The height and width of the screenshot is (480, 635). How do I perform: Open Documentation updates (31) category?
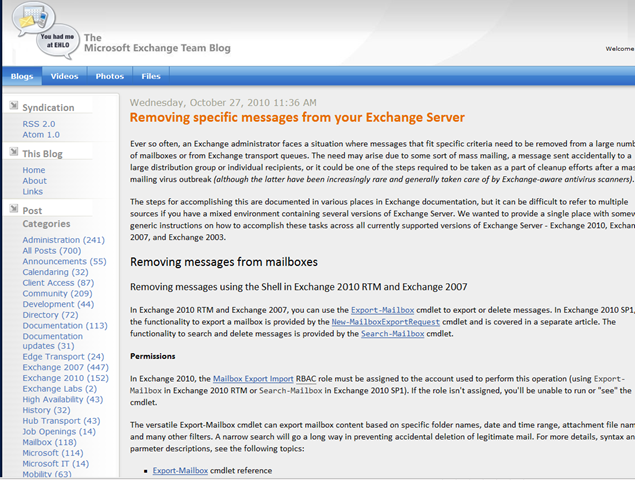click(53, 341)
